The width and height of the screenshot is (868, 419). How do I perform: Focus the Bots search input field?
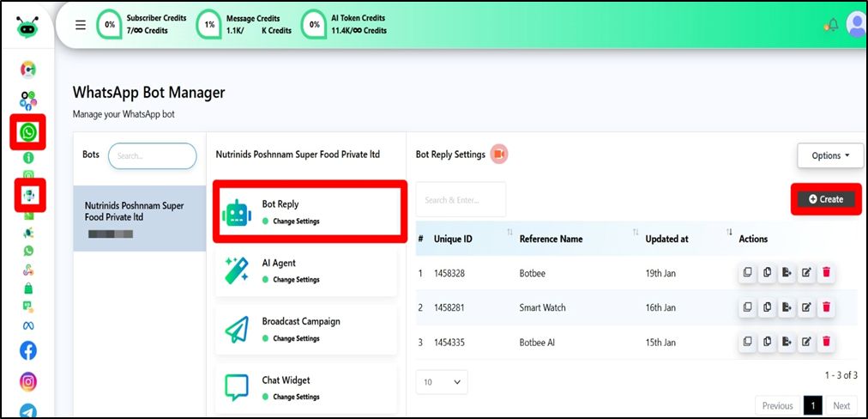(152, 156)
